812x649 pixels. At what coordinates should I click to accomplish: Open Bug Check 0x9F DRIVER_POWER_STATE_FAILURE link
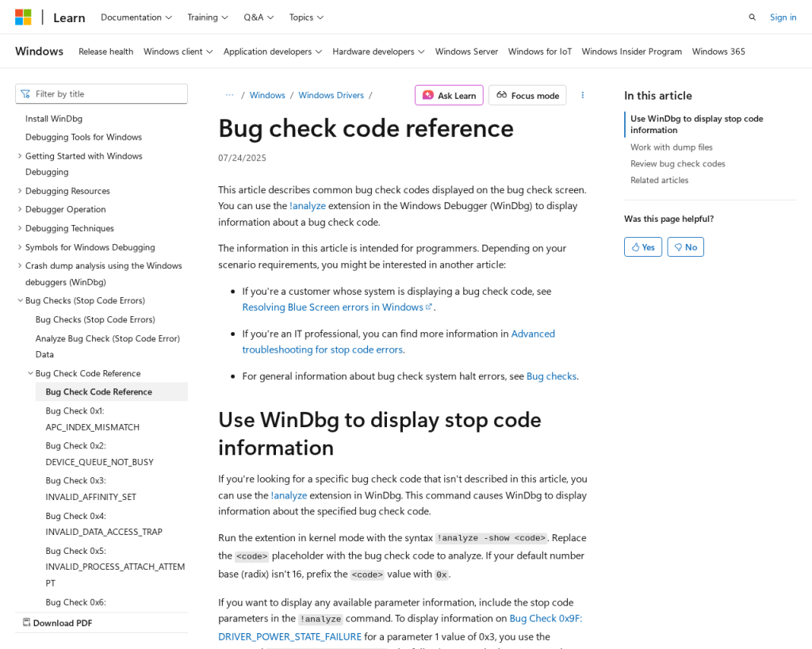(x=400, y=628)
